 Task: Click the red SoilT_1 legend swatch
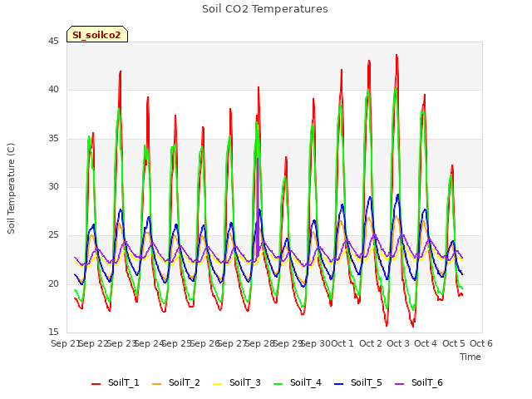point(96,384)
